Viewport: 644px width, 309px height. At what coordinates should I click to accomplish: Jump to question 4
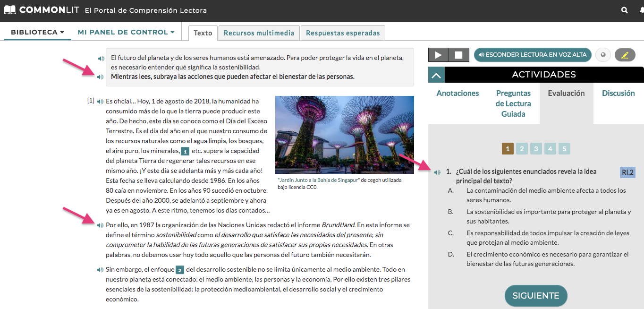coord(550,149)
